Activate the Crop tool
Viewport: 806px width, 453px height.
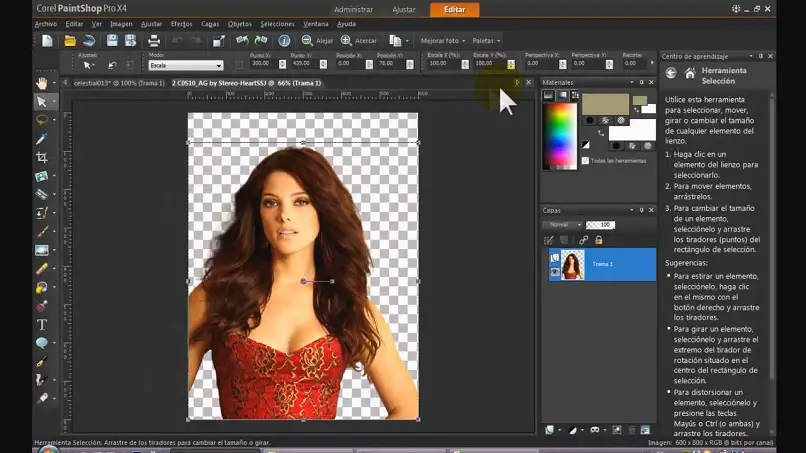tap(42, 157)
